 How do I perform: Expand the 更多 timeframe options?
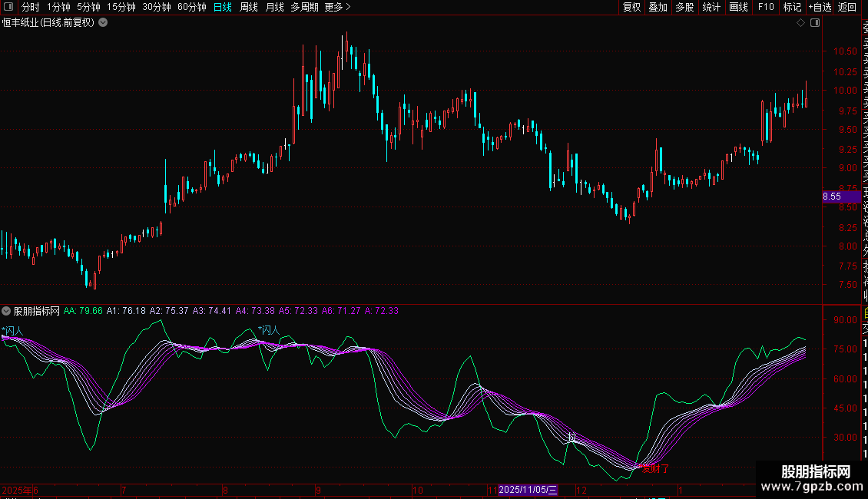pos(337,7)
